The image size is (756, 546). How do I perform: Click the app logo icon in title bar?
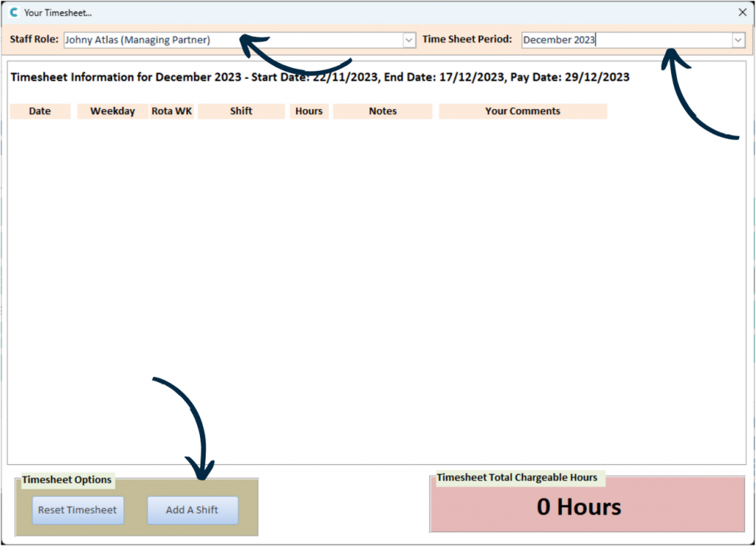click(13, 13)
